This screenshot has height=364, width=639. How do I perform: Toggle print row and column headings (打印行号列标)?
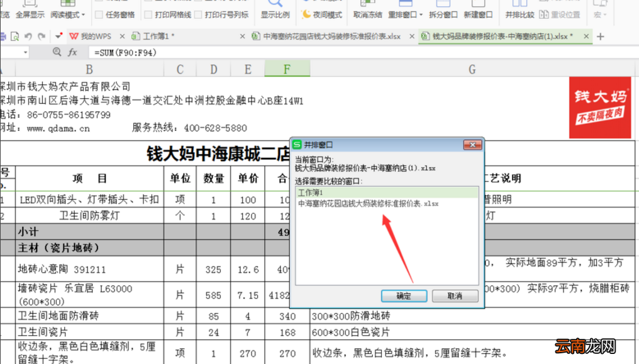[x=198, y=14]
